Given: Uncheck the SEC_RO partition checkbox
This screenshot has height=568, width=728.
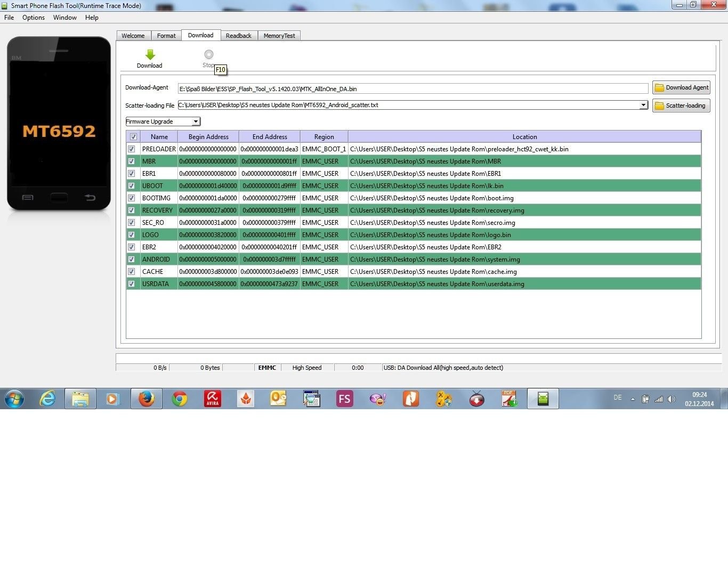Looking at the screenshot, I should tap(131, 223).
